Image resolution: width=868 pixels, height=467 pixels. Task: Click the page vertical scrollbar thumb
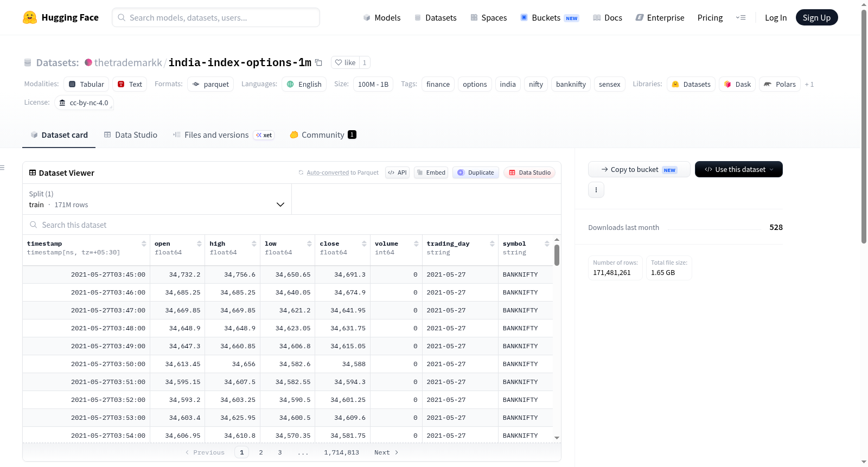tap(864, 126)
